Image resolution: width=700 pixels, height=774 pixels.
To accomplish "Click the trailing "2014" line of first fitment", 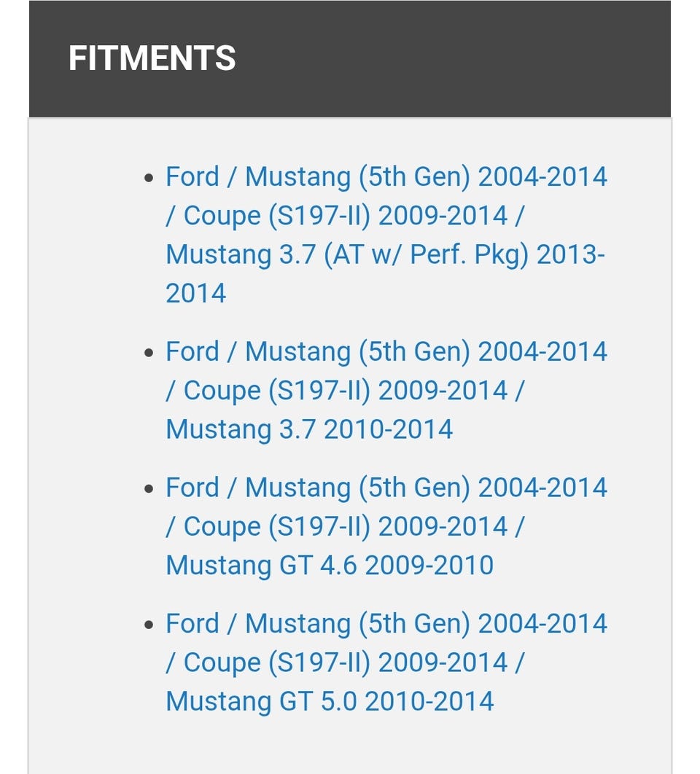I will 195,294.
